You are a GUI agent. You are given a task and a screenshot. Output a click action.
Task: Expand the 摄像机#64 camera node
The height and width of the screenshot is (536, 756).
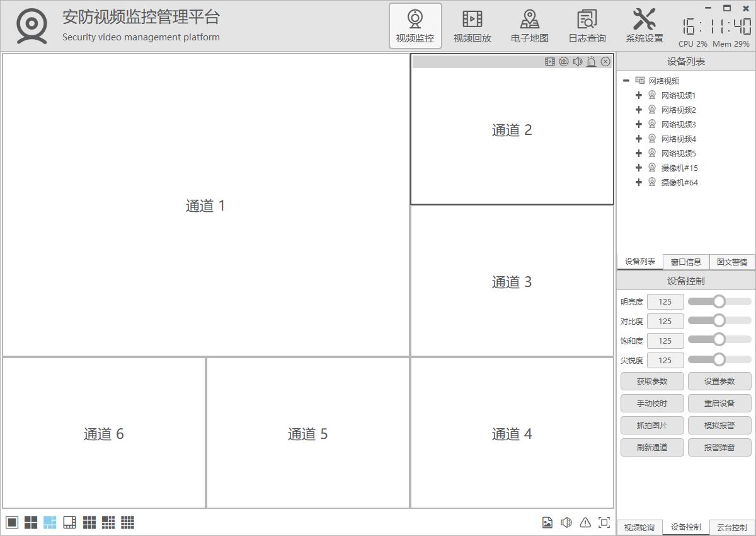click(639, 182)
